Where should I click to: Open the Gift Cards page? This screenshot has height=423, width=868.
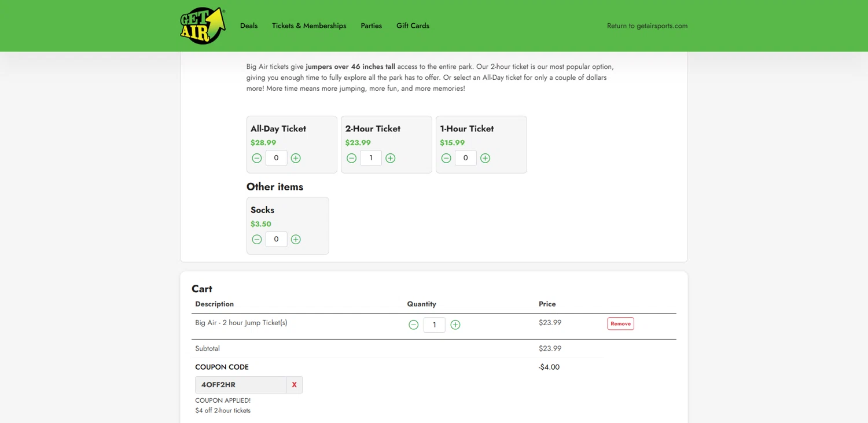413,25
